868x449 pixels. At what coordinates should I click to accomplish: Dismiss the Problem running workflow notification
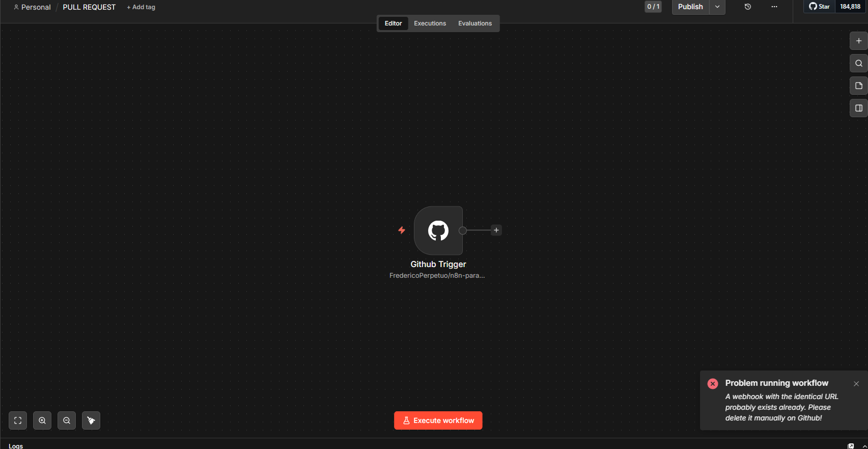pos(856,384)
